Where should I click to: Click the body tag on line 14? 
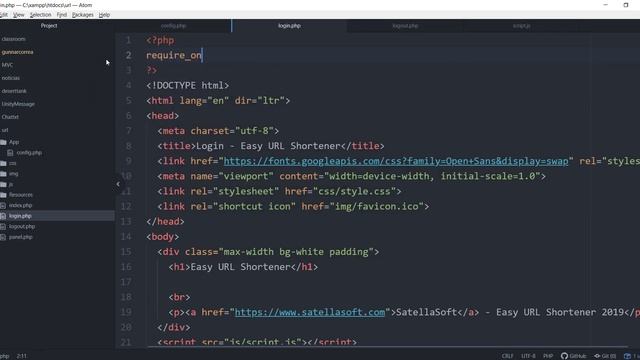point(162,237)
